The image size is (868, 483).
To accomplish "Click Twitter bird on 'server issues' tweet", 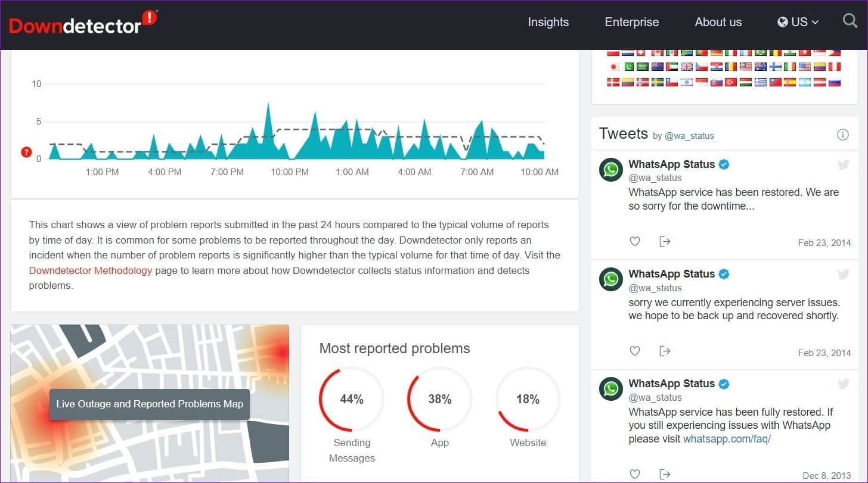I will coord(843,275).
